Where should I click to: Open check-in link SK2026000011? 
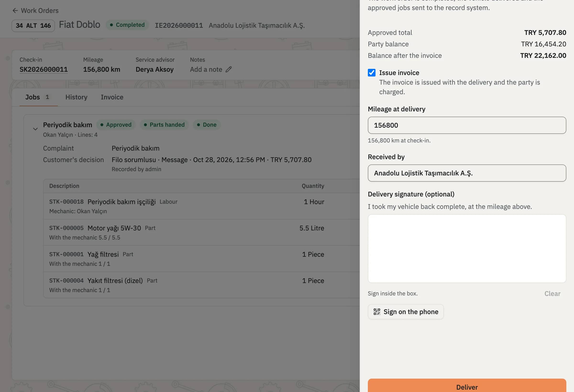(44, 69)
